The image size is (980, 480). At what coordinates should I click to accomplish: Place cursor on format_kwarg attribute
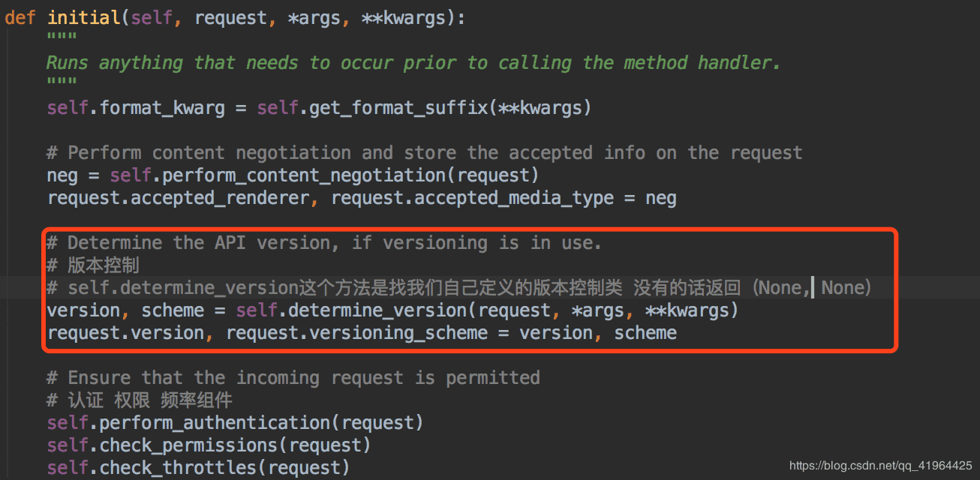(x=162, y=108)
